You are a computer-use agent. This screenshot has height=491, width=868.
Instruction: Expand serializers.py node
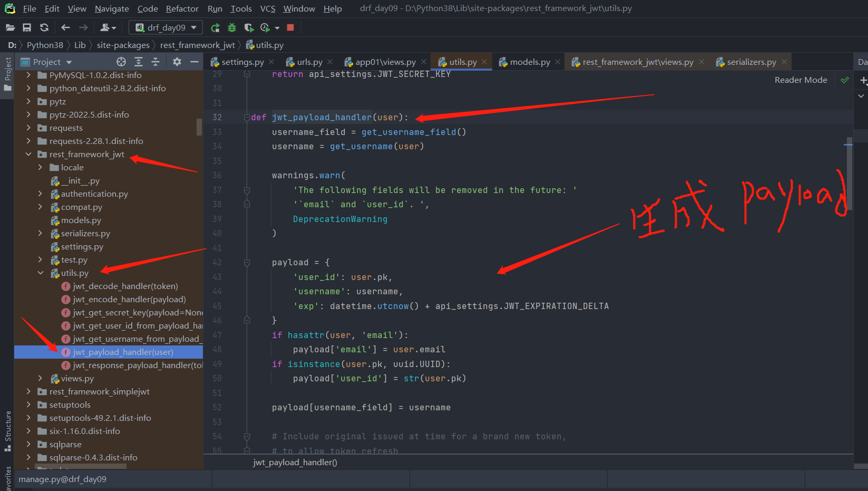(x=40, y=234)
